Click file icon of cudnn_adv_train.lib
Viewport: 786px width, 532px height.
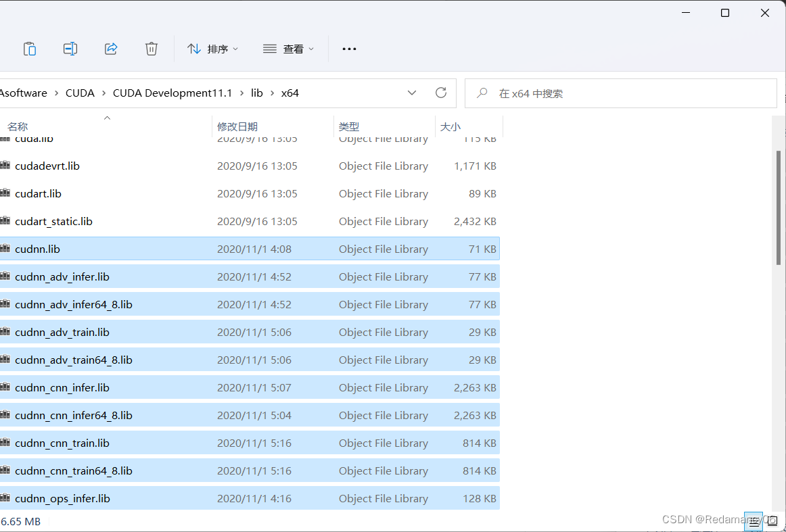[5, 331]
